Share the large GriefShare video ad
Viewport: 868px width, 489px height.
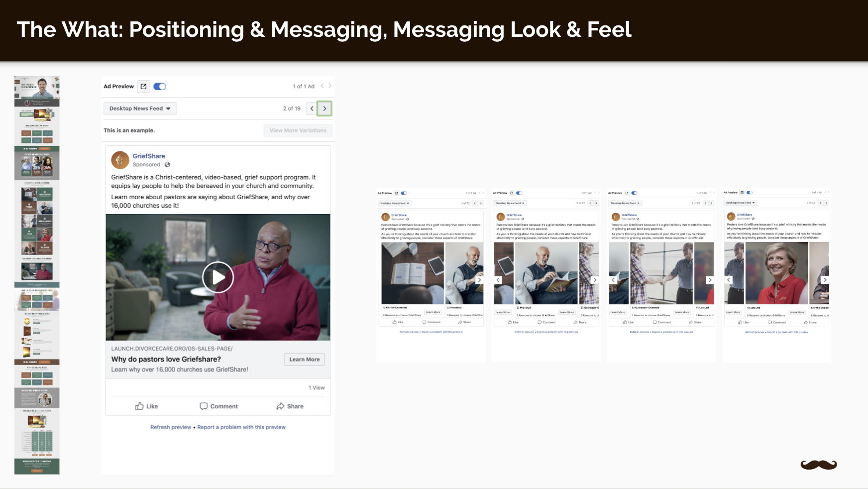(x=290, y=406)
